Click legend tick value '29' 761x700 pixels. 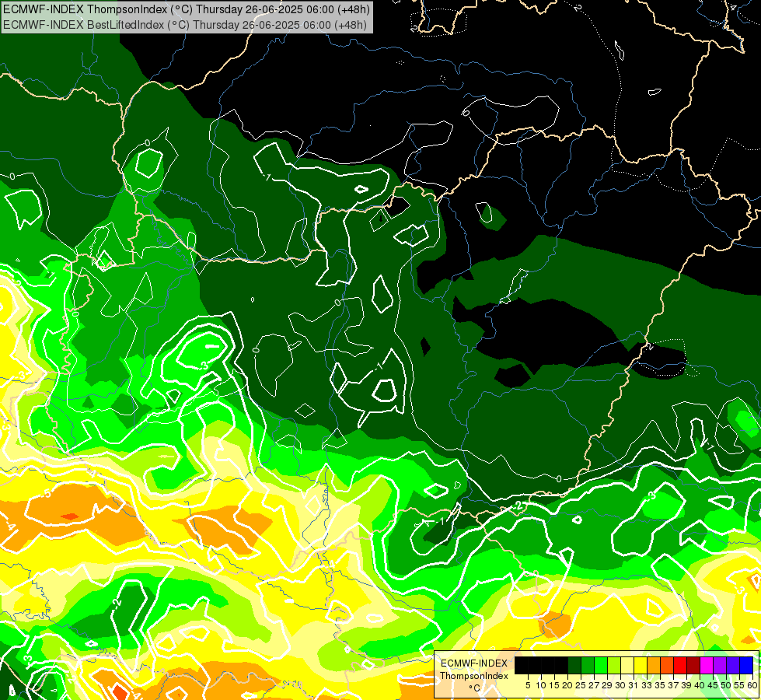[607, 685]
